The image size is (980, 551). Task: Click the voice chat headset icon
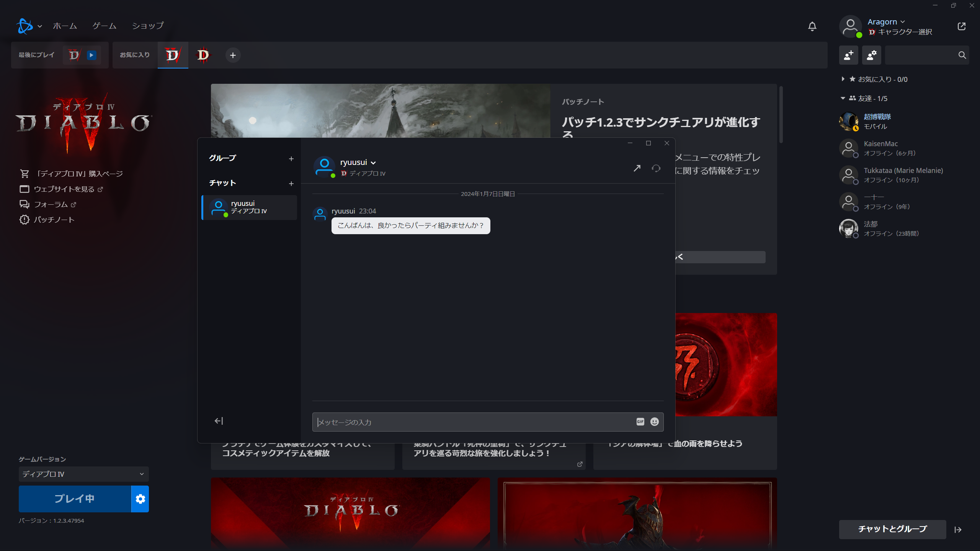(656, 168)
